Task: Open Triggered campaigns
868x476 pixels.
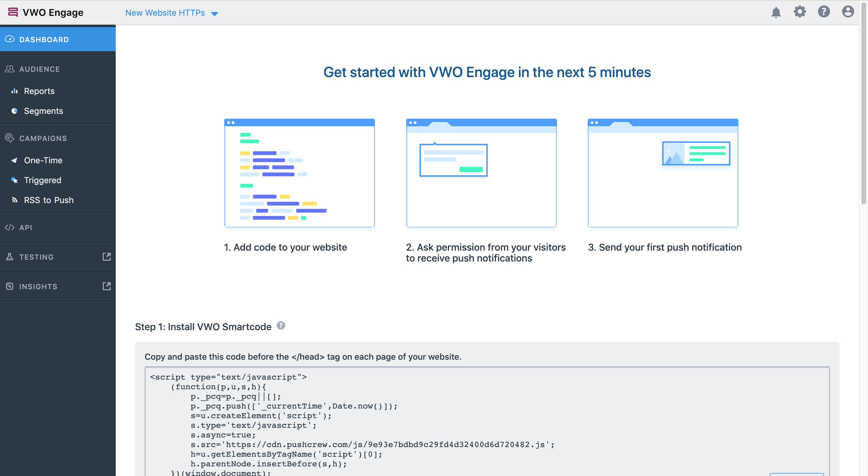Action: click(x=42, y=180)
